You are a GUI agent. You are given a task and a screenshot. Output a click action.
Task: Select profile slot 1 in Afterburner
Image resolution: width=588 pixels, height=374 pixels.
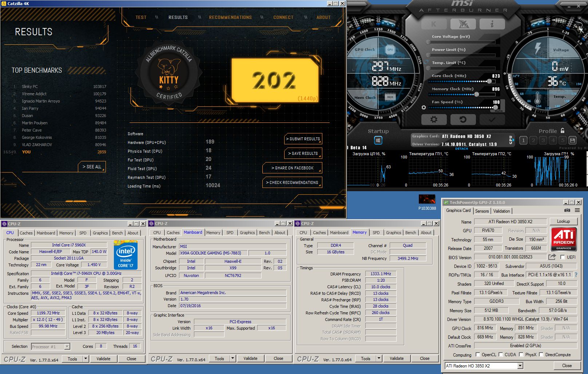pyautogui.click(x=523, y=140)
